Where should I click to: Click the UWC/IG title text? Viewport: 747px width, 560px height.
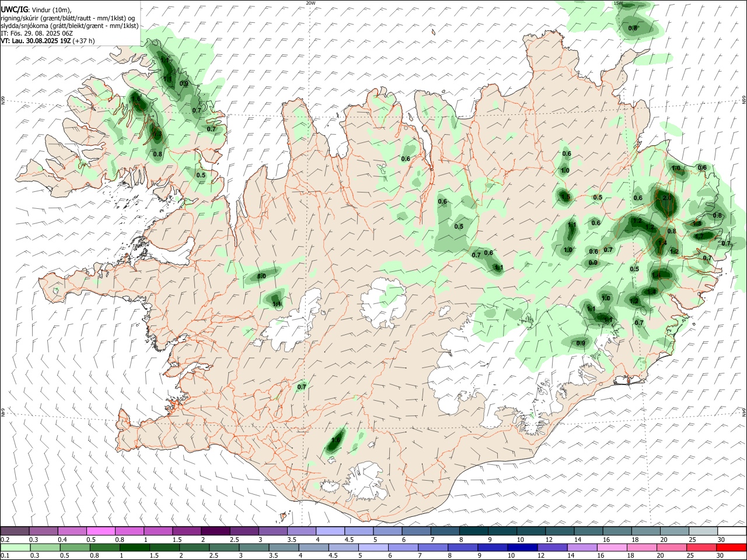click(13, 9)
